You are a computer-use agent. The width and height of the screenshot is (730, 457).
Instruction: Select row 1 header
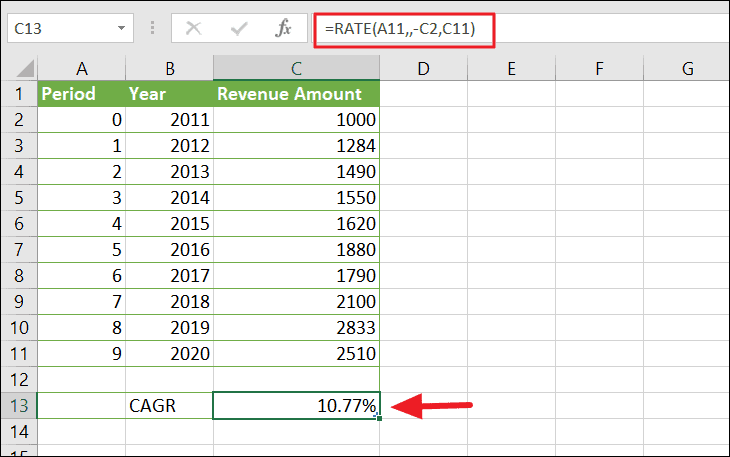click(x=19, y=94)
